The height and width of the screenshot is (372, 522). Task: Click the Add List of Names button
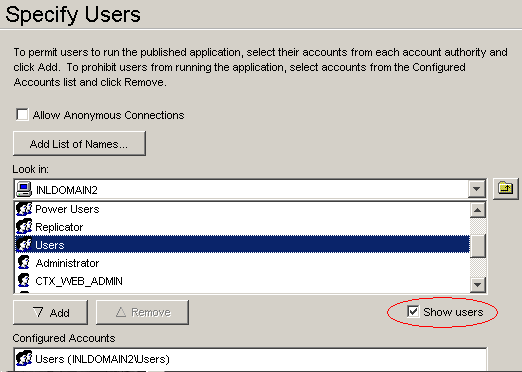click(x=79, y=144)
